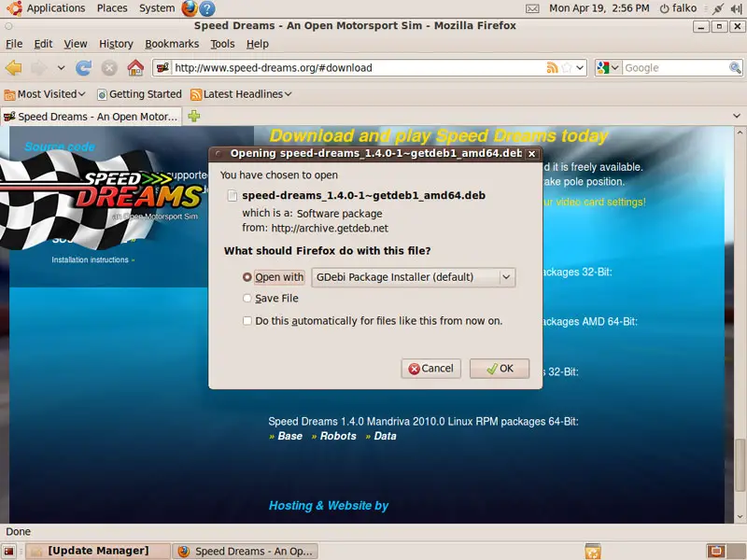Open the GDebi Package Installer dropdown

click(x=414, y=277)
